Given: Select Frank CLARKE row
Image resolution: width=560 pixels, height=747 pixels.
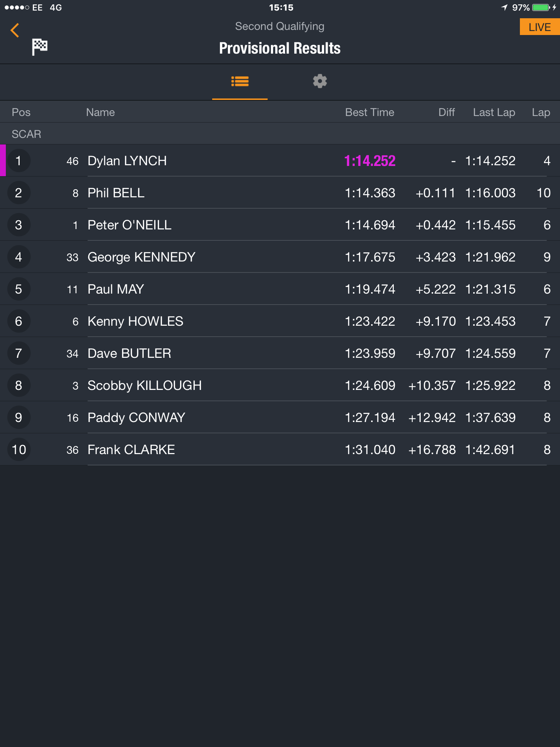Looking at the screenshot, I should pos(280,449).
